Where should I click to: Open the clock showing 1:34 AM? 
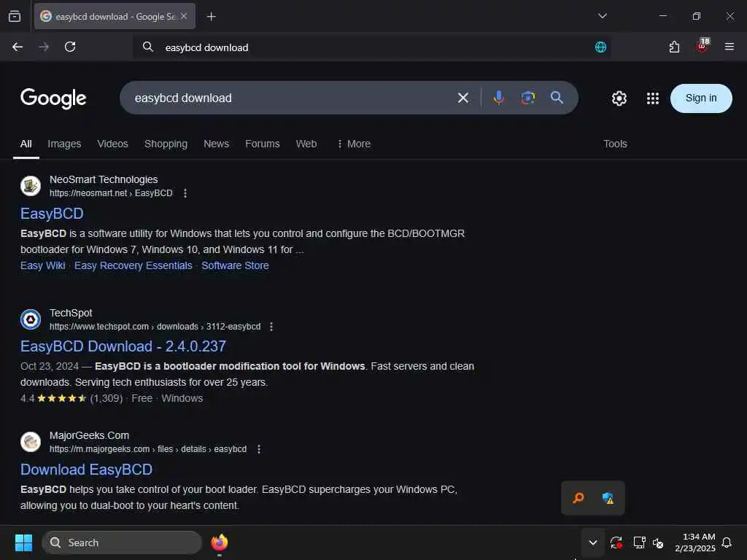tap(695, 542)
